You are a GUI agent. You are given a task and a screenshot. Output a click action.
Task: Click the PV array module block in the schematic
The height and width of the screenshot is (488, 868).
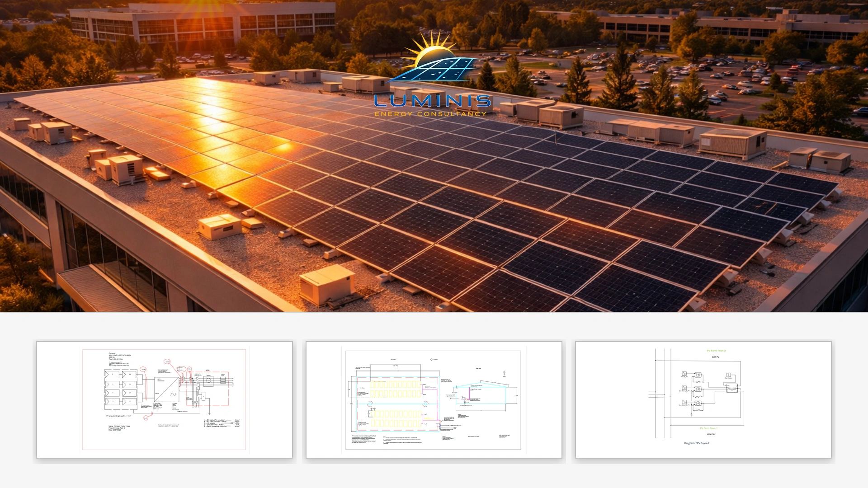(121, 389)
